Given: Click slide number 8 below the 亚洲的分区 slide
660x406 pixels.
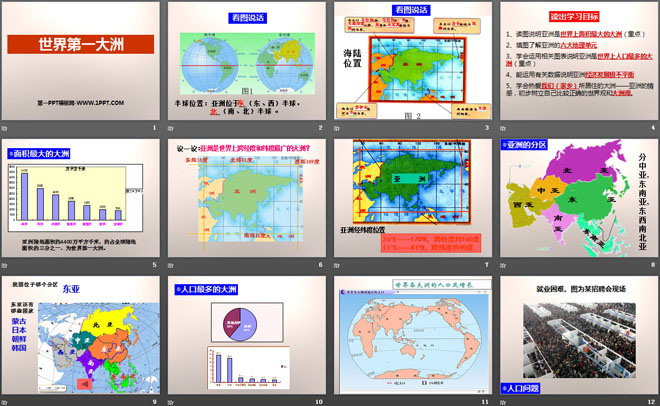Looking at the screenshot, I should tap(653, 265).
